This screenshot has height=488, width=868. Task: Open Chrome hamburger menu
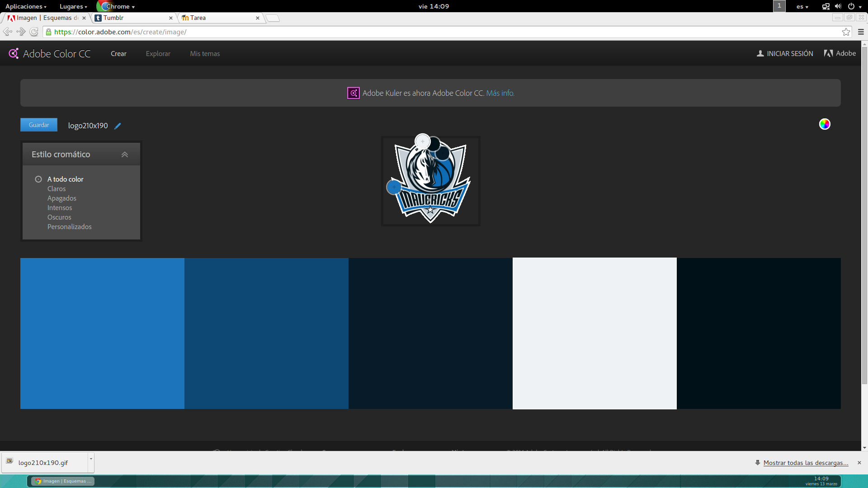pyautogui.click(x=861, y=32)
